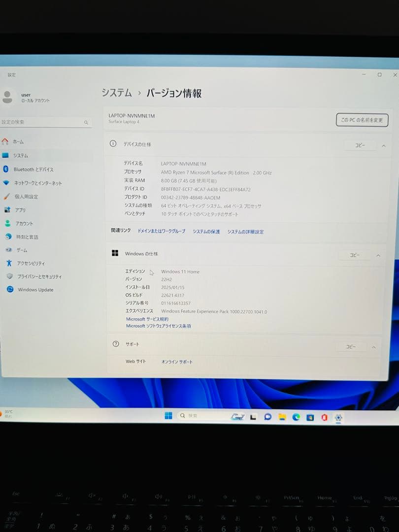Collapse the Windows の仕様 section
This screenshot has width=399, height=532.
(378, 255)
